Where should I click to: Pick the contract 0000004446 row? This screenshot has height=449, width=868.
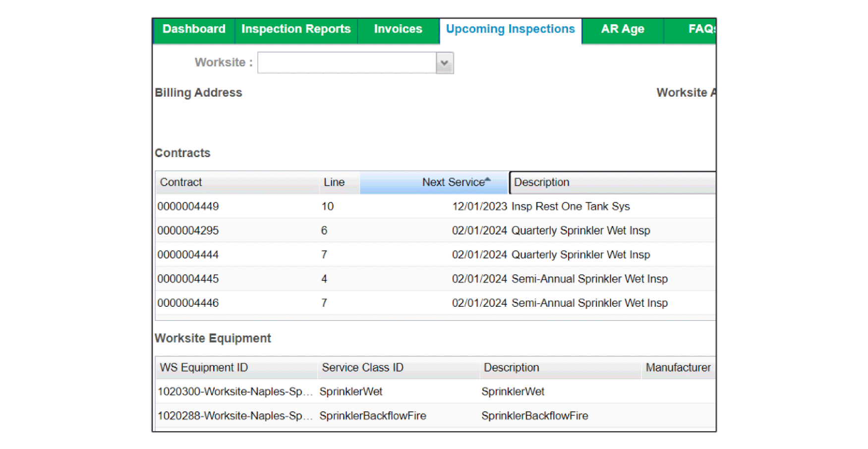point(188,303)
